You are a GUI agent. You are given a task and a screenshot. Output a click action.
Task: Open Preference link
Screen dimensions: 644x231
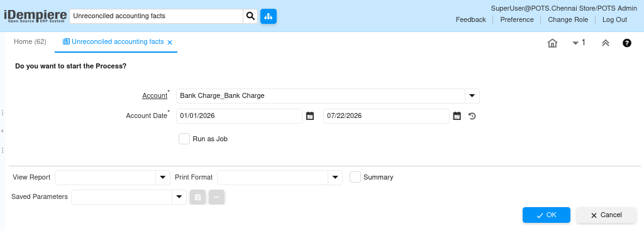pos(517,19)
